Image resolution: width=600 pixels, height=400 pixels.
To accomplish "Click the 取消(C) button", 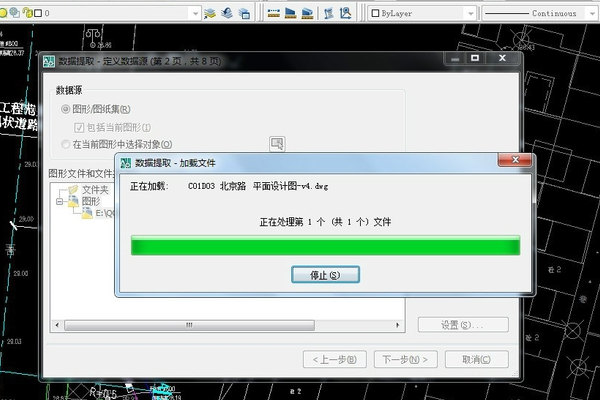I will [476, 359].
